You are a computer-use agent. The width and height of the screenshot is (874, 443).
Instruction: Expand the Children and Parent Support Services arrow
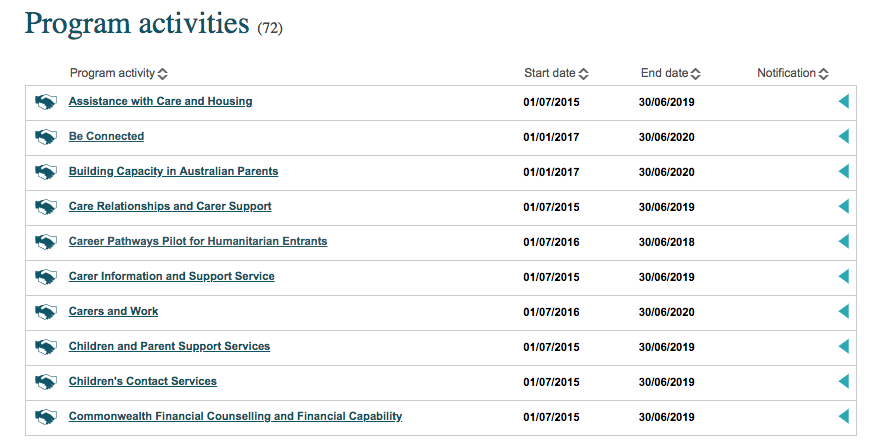tap(843, 347)
